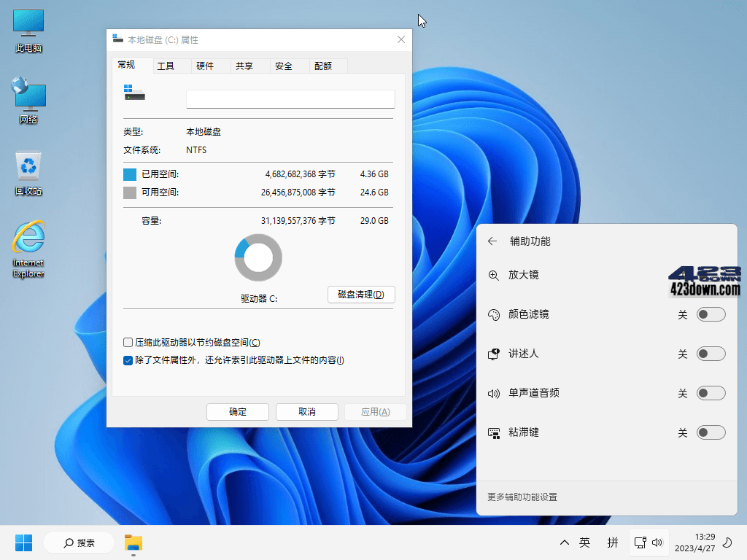Expand hidden icons with the taskbar chevron
The width and height of the screenshot is (747, 560).
564,542
